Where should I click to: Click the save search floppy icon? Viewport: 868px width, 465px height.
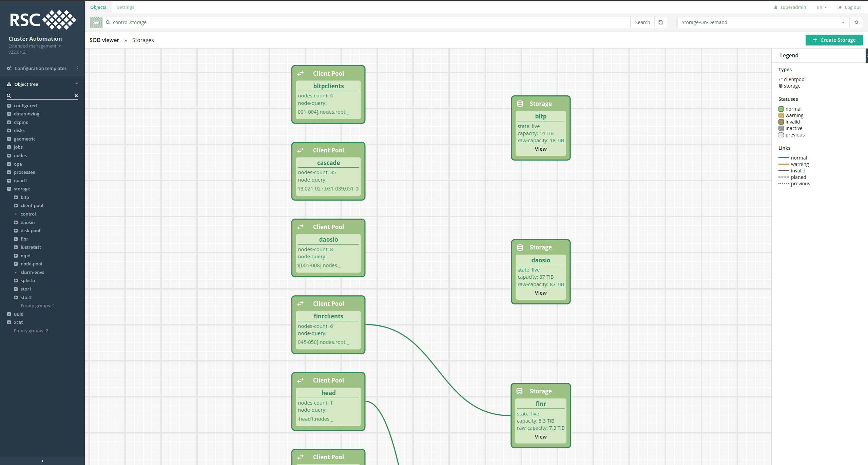pyautogui.click(x=660, y=22)
